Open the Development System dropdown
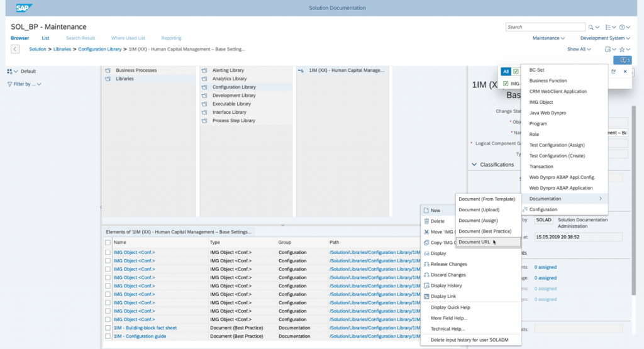The image size is (644, 349). coord(605,38)
